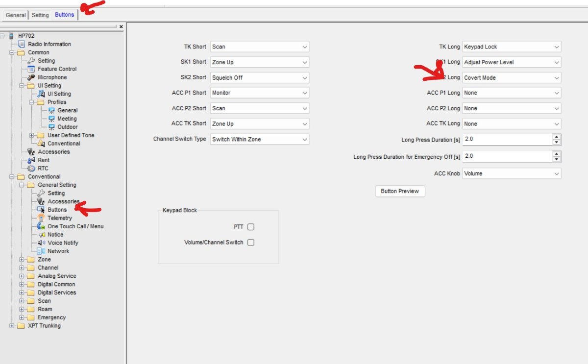Increase Long Press Duration with up arrow

click(556, 137)
